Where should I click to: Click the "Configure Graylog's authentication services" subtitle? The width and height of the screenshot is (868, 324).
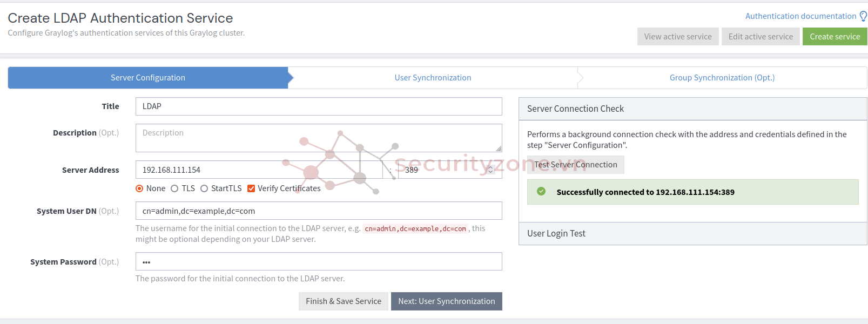[126, 33]
